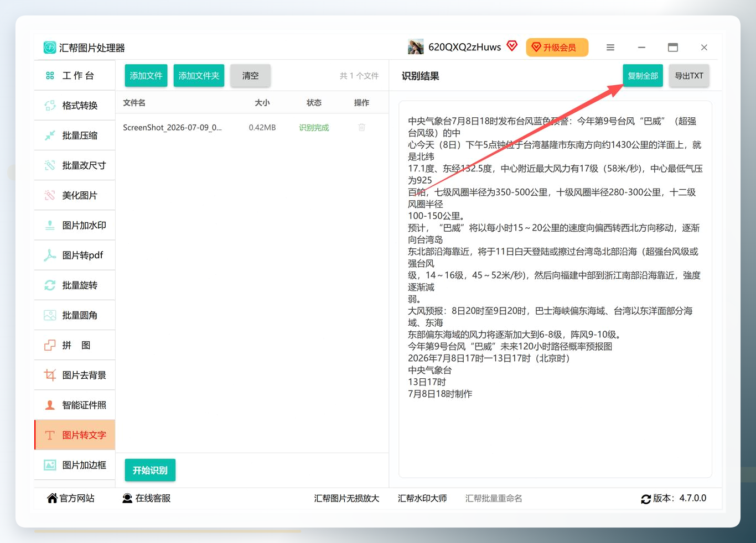Click the 图片去背景 crop icon
The width and height of the screenshot is (756, 543).
[50, 375]
